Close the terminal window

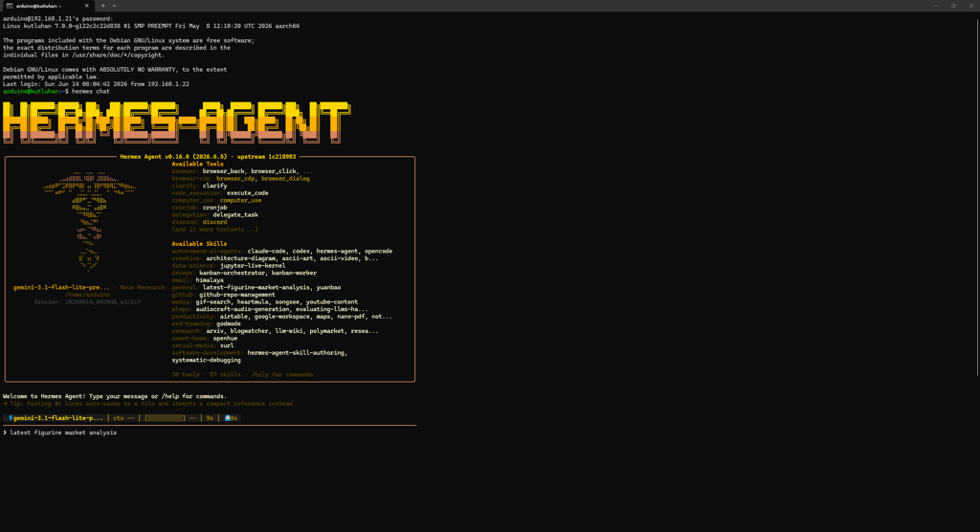[x=970, y=6]
